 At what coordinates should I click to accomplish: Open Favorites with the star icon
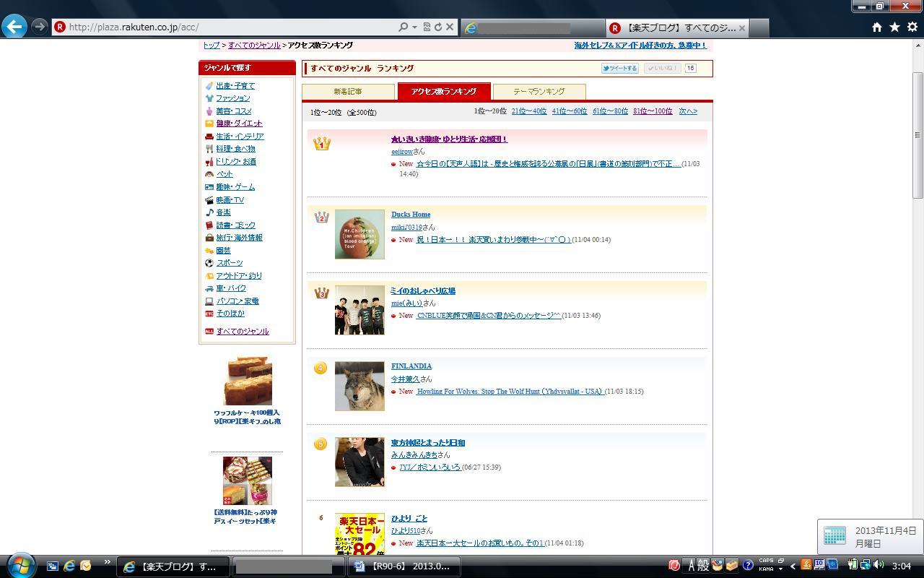tap(894, 27)
